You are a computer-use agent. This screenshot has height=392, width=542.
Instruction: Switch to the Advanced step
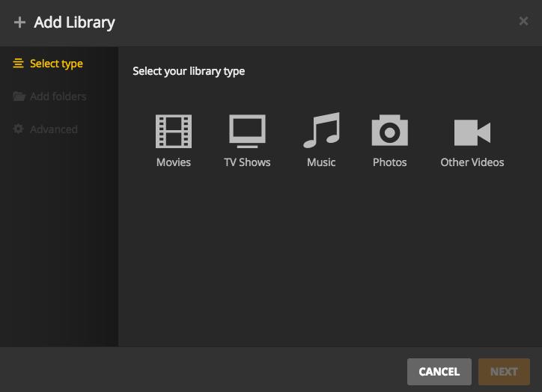tap(53, 129)
